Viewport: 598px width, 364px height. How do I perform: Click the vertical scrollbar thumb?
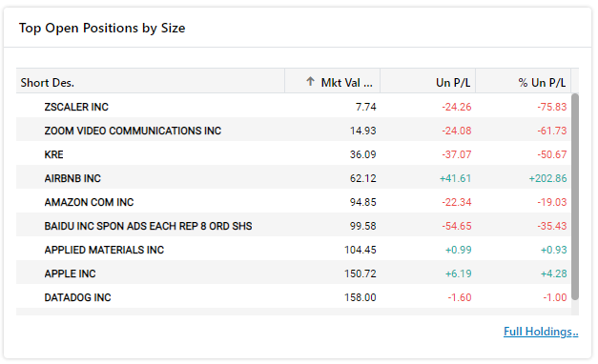(575, 196)
